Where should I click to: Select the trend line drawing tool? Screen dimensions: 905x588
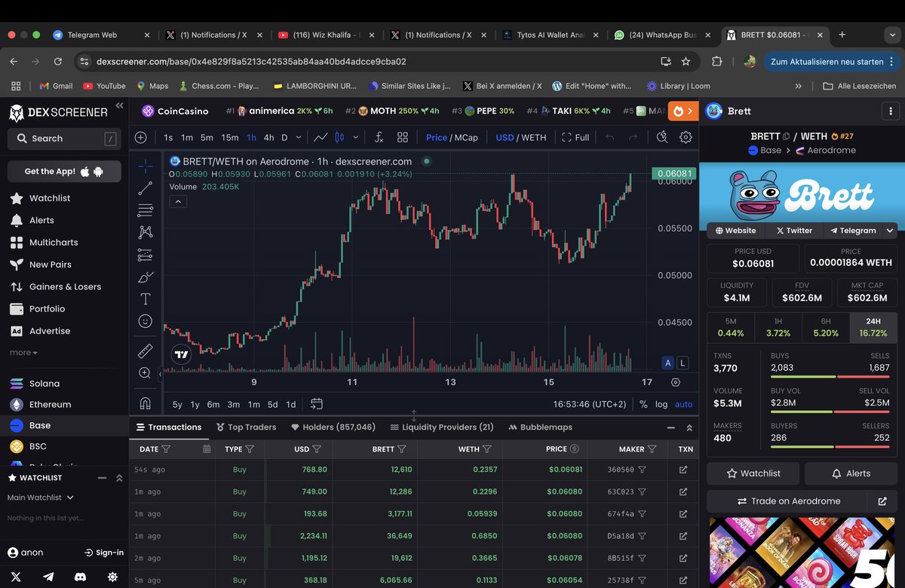[x=146, y=188]
